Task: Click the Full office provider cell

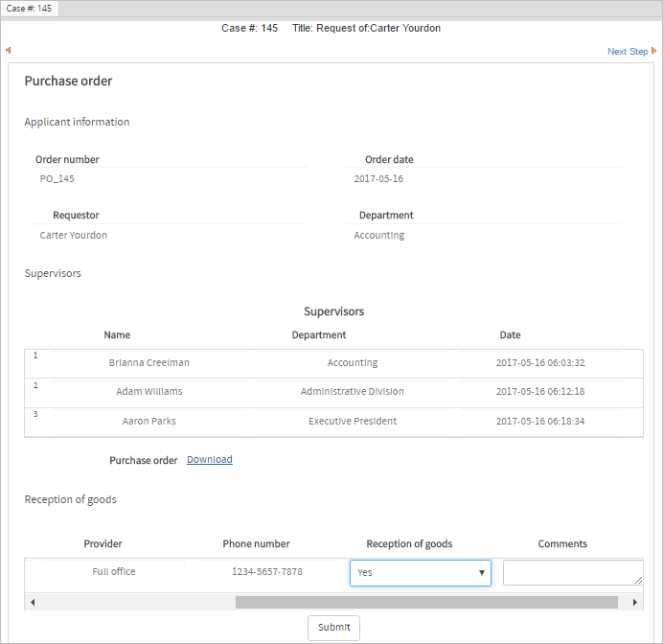Action: pos(114,572)
